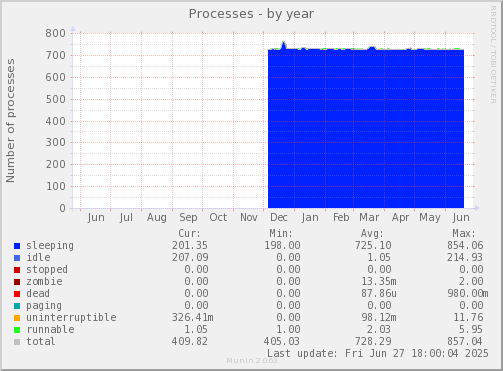Select the 'uninterruptible' legend label
503x371 pixels.
click(71, 317)
